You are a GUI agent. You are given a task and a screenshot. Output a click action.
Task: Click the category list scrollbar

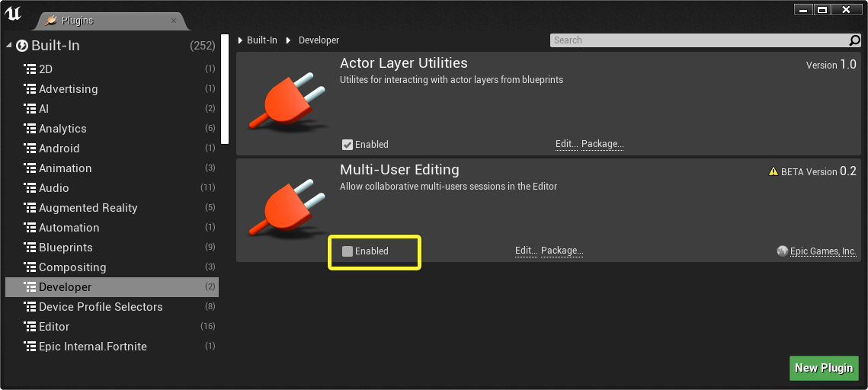[225, 89]
